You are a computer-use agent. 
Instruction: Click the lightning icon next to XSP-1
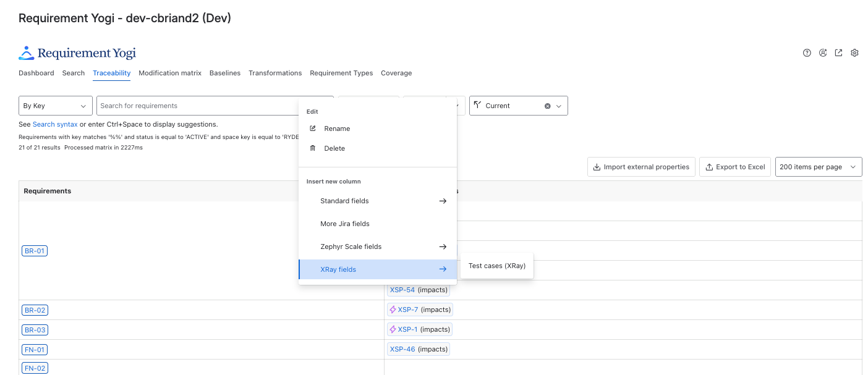point(393,329)
